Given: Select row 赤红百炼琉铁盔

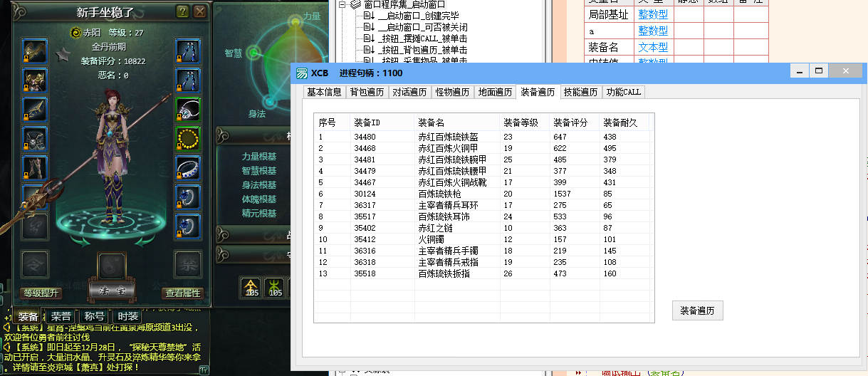Looking at the screenshot, I should click(x=483, y=137).
